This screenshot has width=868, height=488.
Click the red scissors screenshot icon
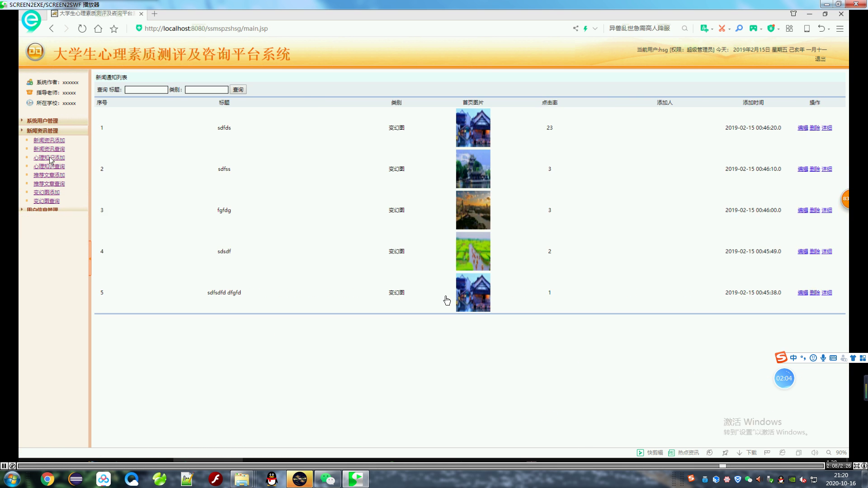[x=722, y=28]
